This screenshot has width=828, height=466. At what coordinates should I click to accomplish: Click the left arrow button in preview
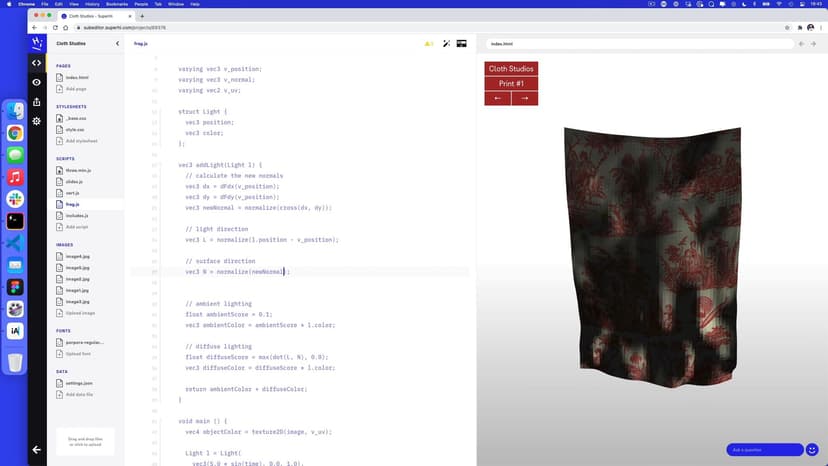(497, 98)
